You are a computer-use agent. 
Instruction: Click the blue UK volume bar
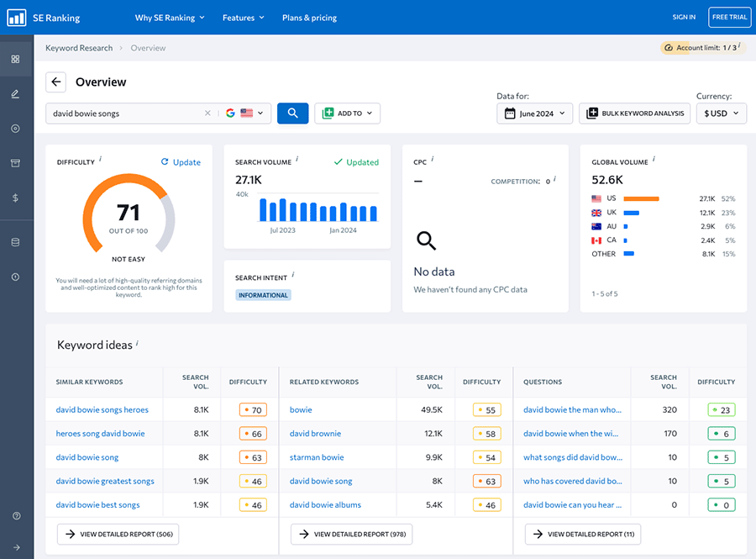pos(631,213)
